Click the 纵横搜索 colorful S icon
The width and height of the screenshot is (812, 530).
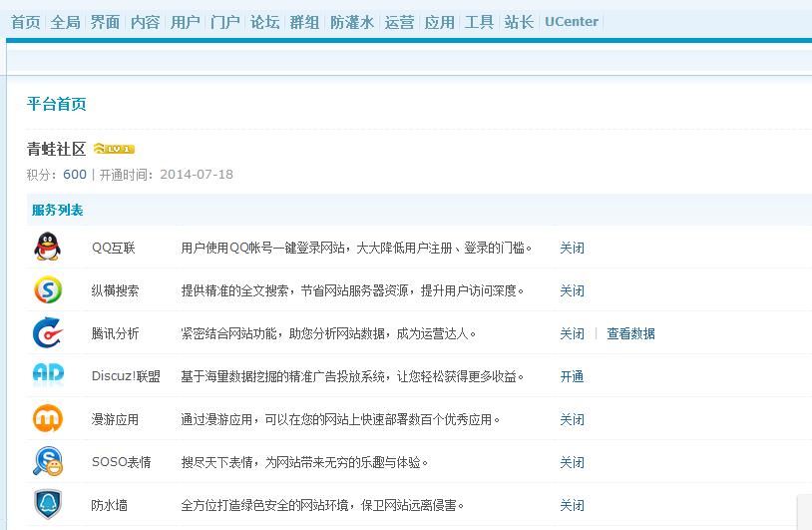(x=48, y=289)
